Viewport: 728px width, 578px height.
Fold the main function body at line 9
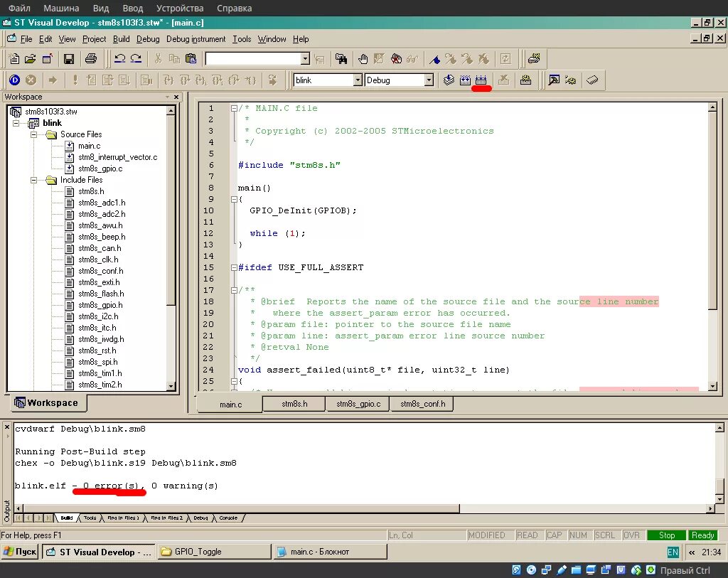(234, 199)
